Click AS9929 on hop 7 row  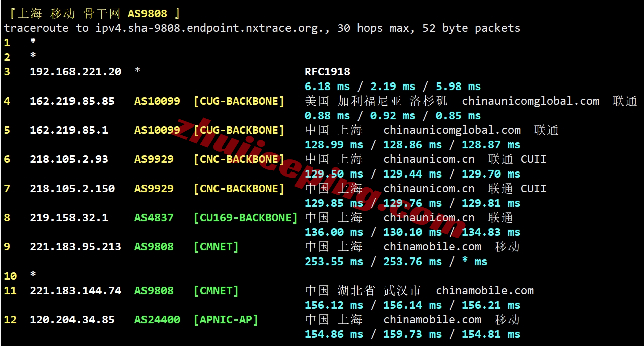(x=154, y=189)
